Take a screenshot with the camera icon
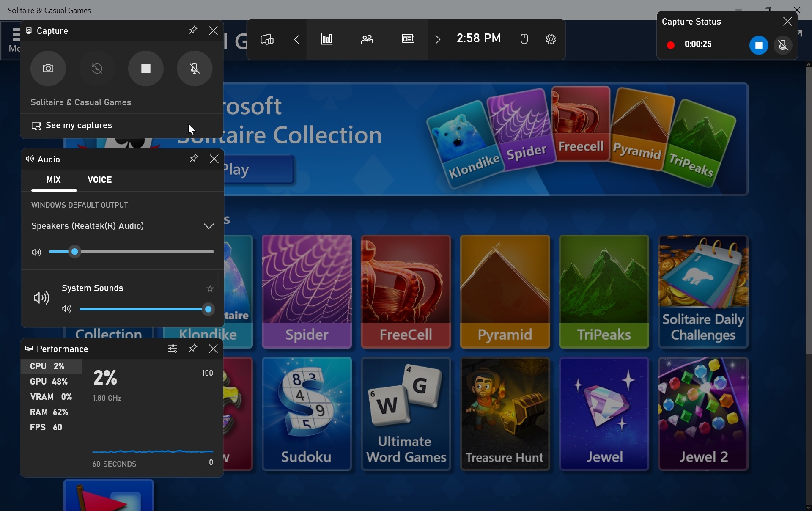The width and height of the screenshot is (812, 511). pyautogui.click(x=48, y=69)
